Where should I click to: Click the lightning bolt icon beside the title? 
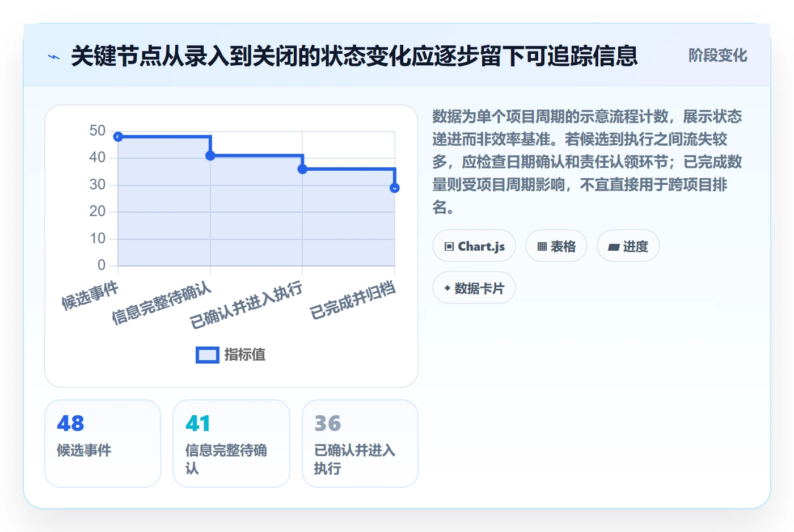coord(54,57)
